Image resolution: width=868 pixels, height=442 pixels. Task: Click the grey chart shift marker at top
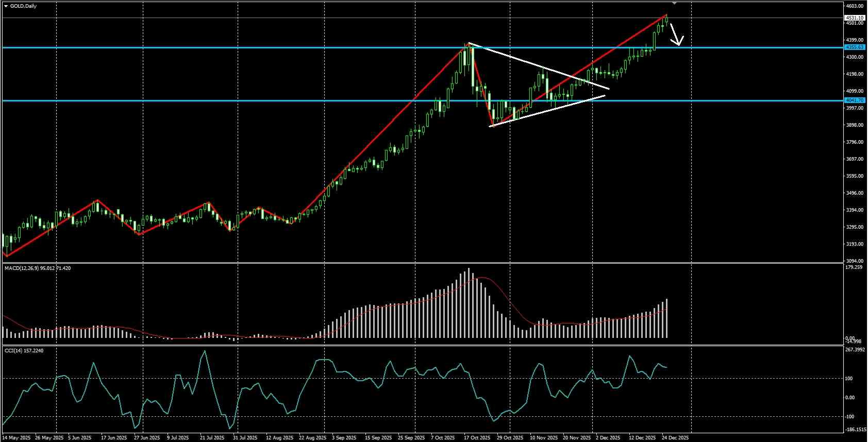coord(675,4)
